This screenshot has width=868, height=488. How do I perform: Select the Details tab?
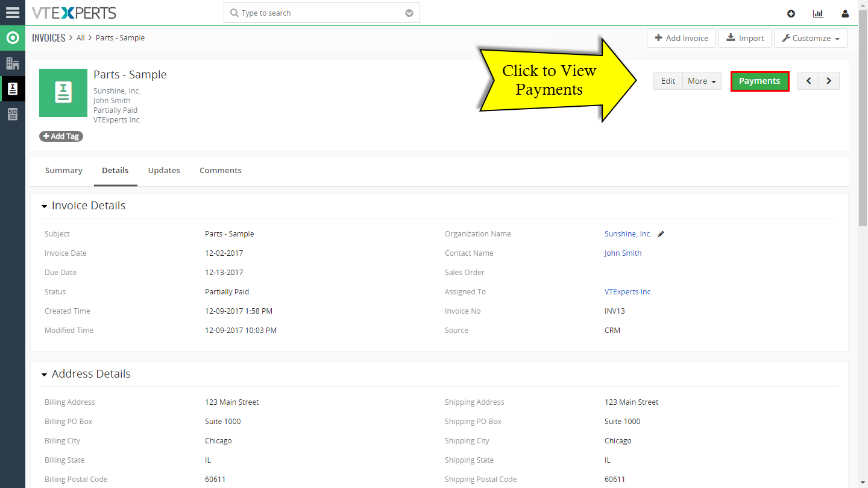click(115, 171)
